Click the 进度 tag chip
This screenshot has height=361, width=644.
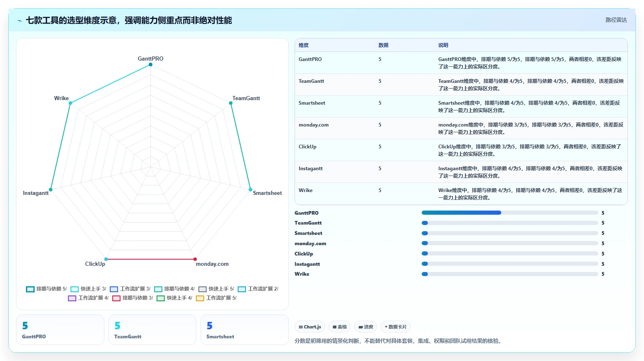(x=366, y=327)
